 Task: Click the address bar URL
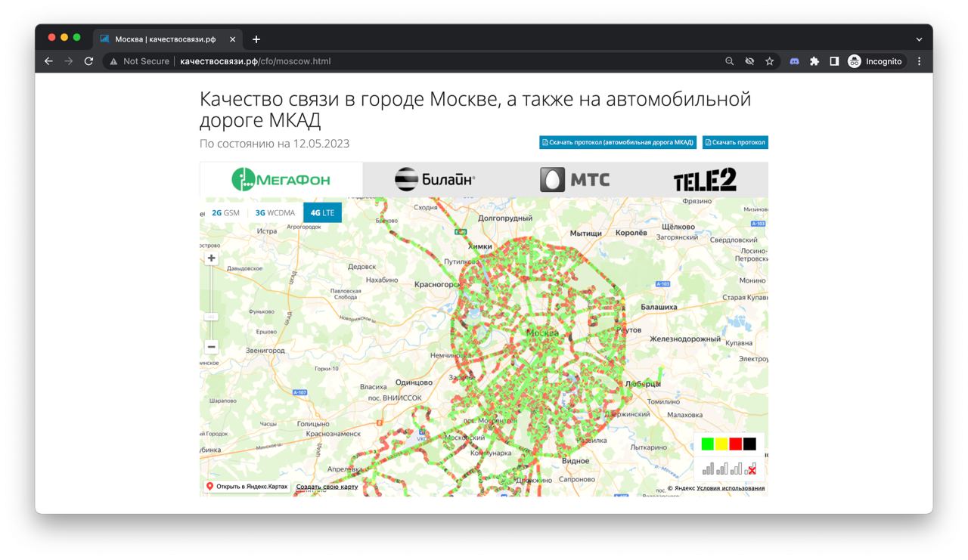pos(256,61)
